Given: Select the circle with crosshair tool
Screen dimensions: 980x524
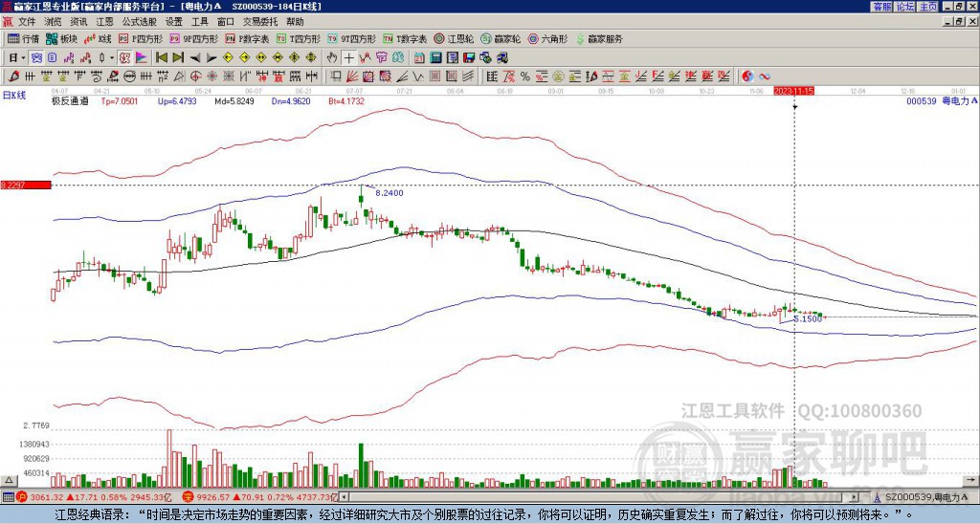Looking at the screenshot, I should tap(195, 76).
